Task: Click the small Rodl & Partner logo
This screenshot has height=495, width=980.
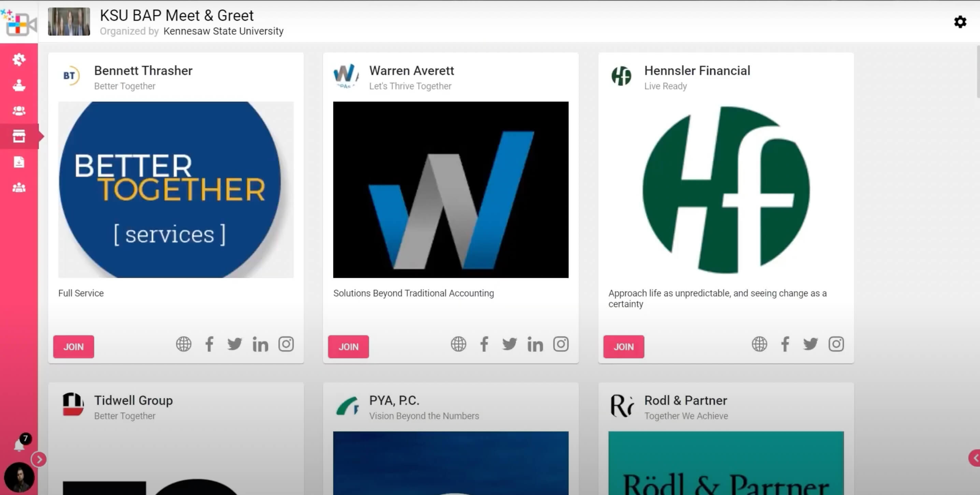Action: pyautogui.click(x=622, y=406)
